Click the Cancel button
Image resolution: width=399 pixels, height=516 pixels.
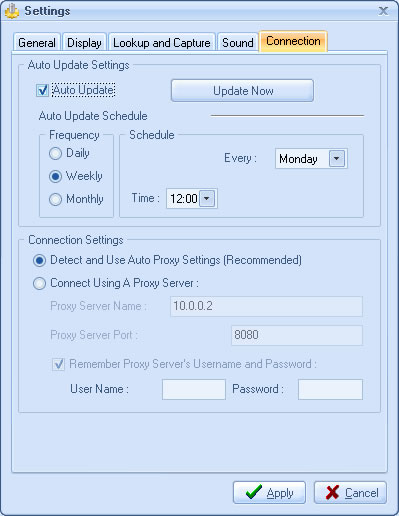pos(350,492)
